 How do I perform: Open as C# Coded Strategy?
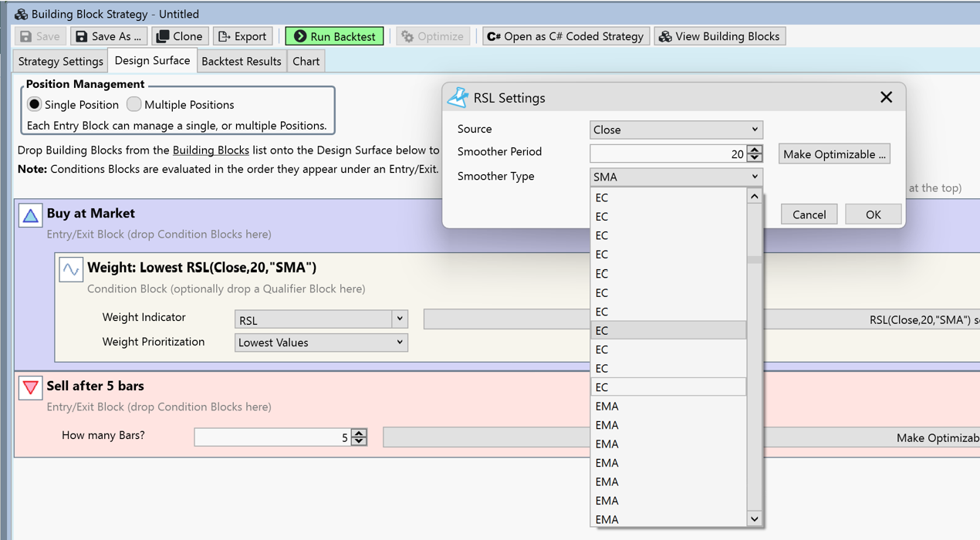(x=566, y=36)
